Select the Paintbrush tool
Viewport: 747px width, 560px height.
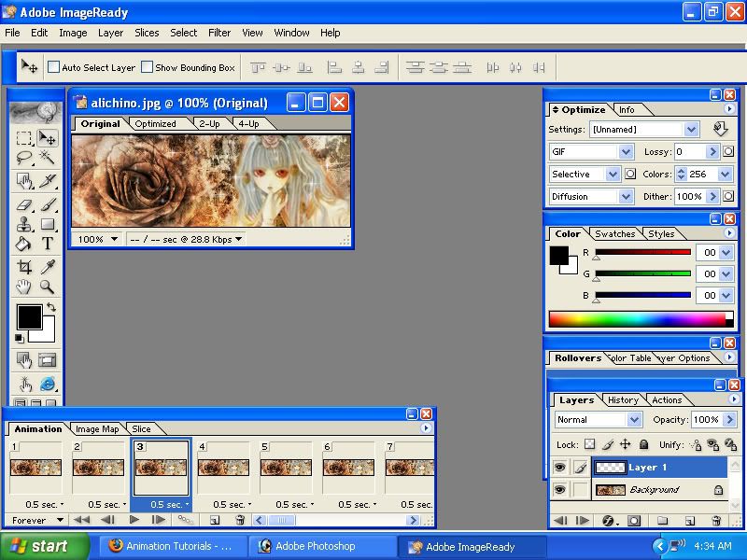pos(48,204)
